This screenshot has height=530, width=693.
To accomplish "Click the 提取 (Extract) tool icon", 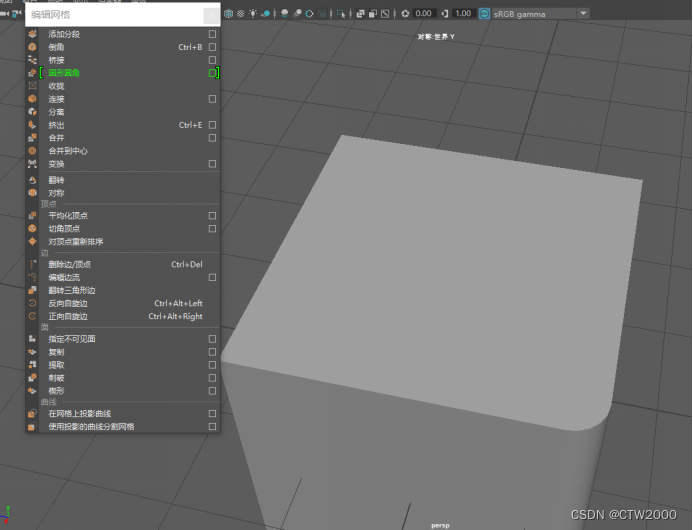I will click(x=32, y=365).
